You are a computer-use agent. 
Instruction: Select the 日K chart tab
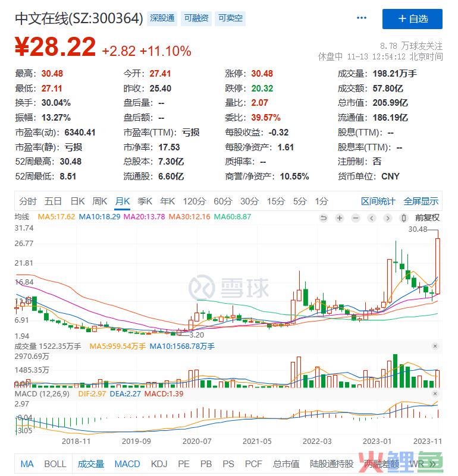pyautogui.click(x=77, y=201)
